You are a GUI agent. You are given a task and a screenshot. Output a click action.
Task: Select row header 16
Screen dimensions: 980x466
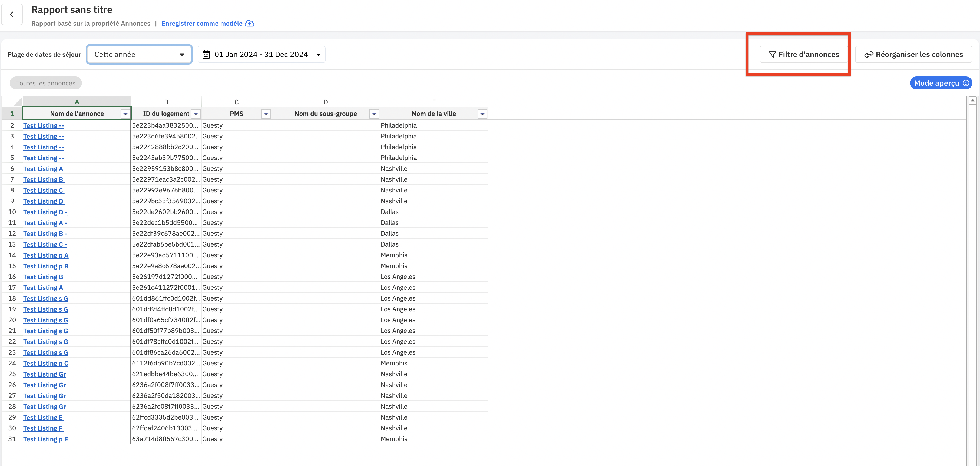12,277
